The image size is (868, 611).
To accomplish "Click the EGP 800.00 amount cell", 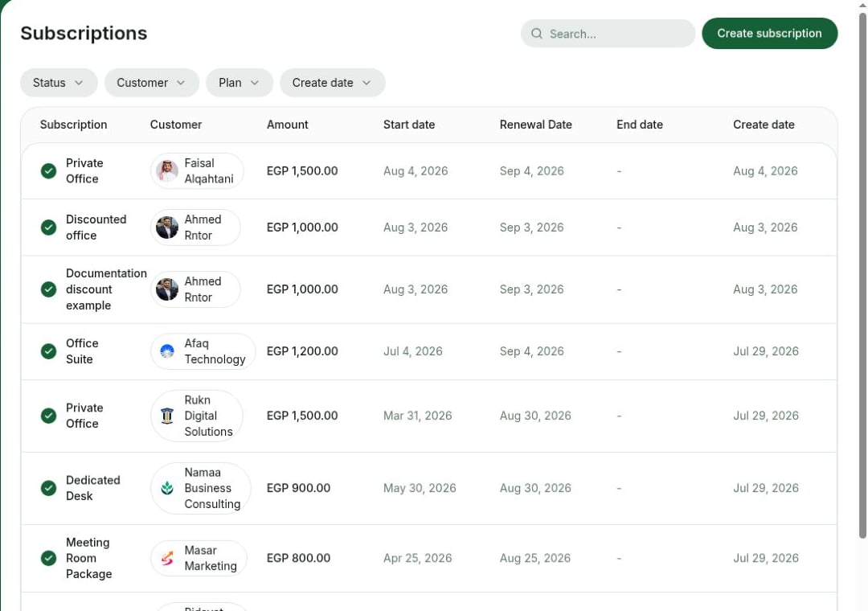I will point(298,559).
